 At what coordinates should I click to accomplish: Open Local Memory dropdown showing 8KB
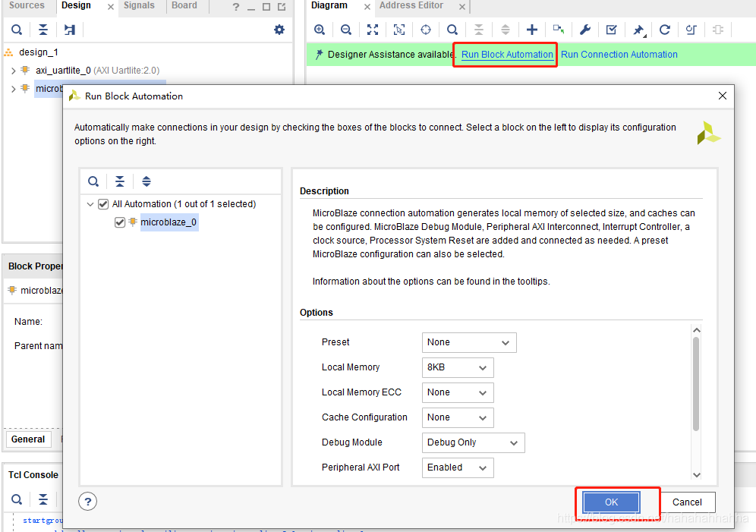[458, 367]
